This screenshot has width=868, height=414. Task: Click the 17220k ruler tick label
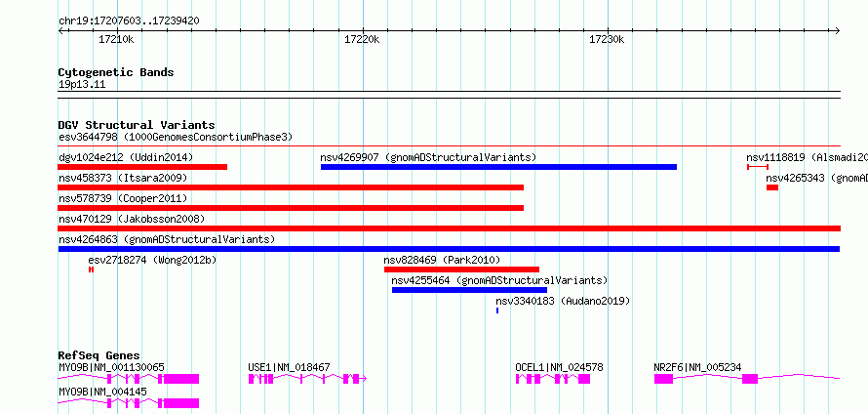[x=362, y=39]
